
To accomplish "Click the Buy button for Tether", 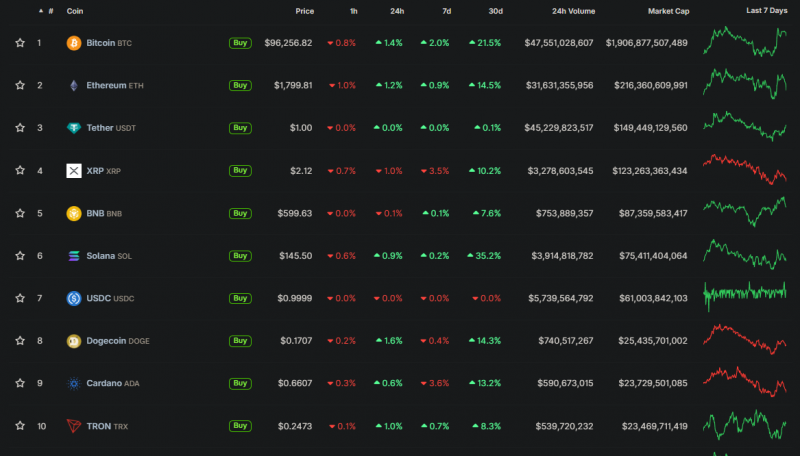I will pos(240,128).
